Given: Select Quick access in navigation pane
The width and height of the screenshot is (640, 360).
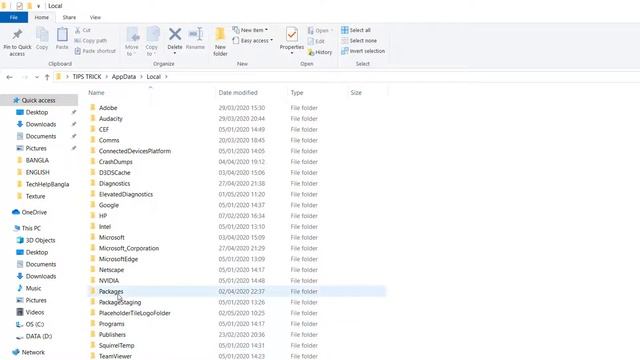Looking at the screenshot, I should point(39,100).
